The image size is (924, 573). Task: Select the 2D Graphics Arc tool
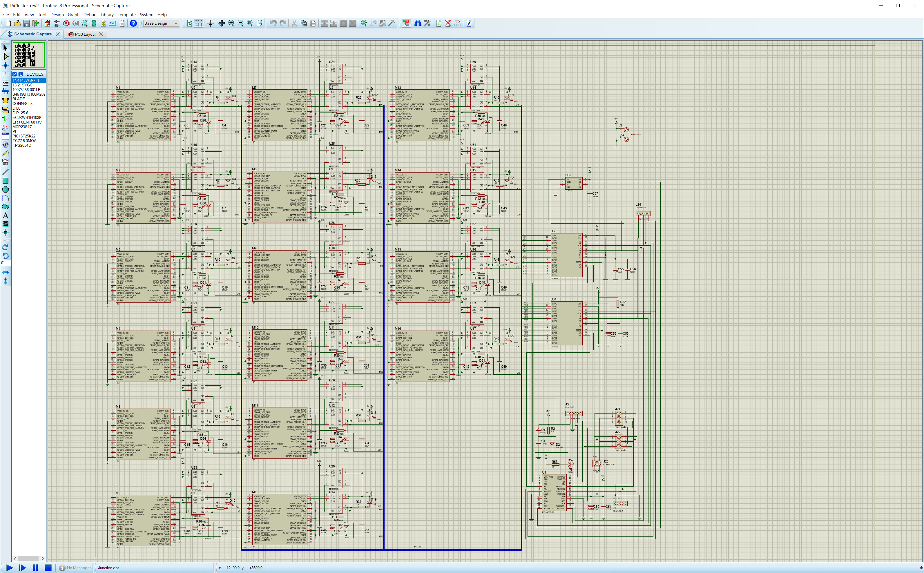(x=5, y=198)
